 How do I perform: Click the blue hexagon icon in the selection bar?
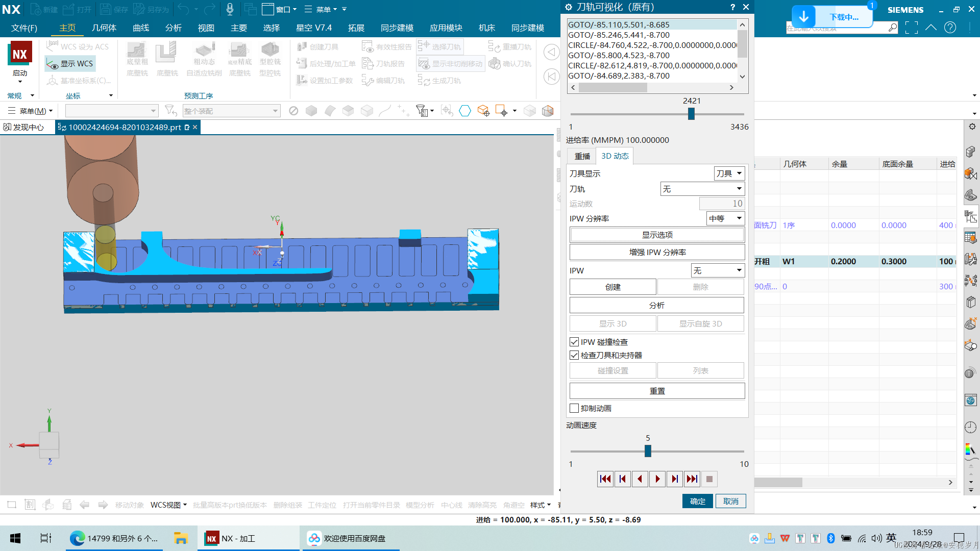465,111
